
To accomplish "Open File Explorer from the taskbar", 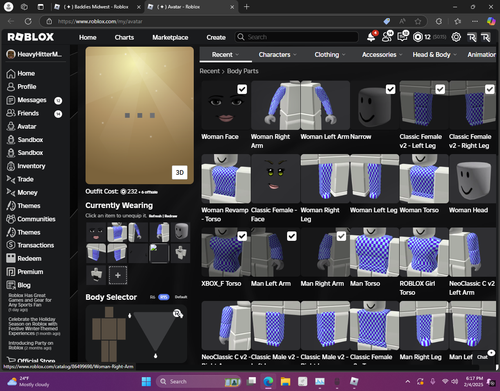I will pos(285,381).
